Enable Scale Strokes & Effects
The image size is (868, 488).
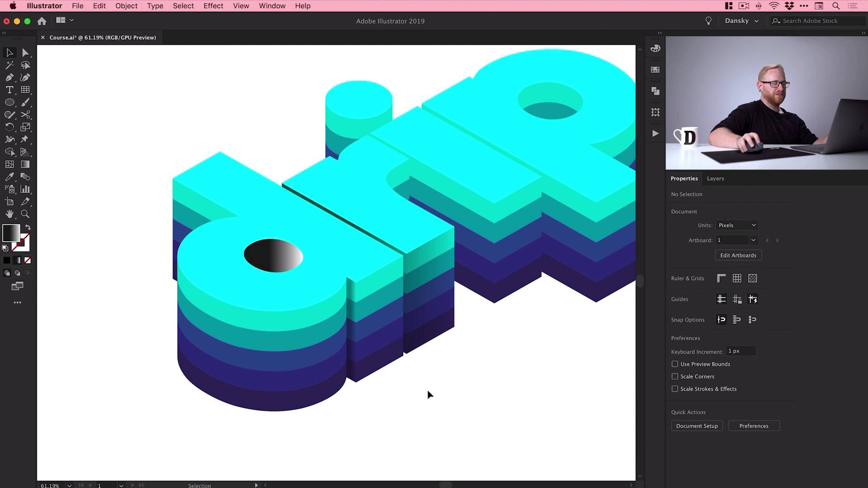click(x=674, y=389)
